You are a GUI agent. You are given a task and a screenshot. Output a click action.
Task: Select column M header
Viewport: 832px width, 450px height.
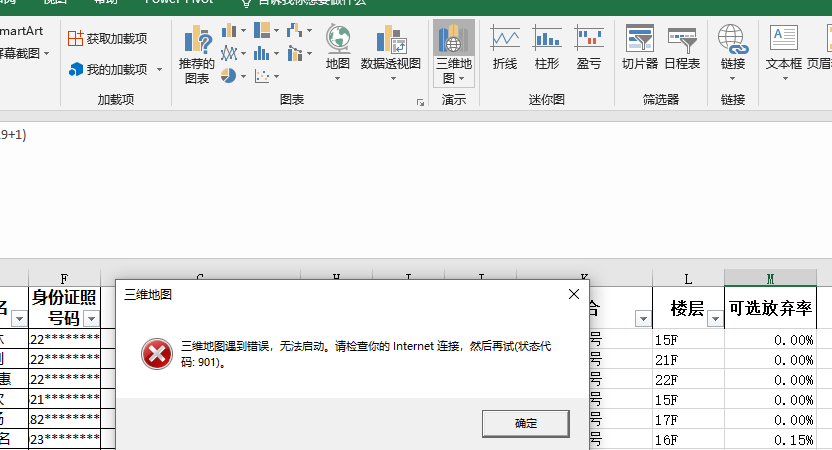pos(770,278)
